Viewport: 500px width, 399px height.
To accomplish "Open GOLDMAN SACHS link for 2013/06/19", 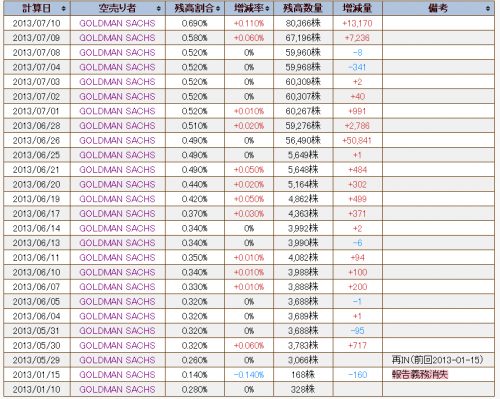I will (x=117, y=199).
